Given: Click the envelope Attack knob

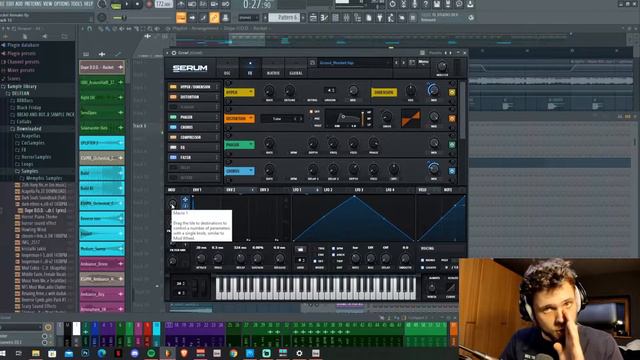Looking at the screenshot, I should [201, 258].
